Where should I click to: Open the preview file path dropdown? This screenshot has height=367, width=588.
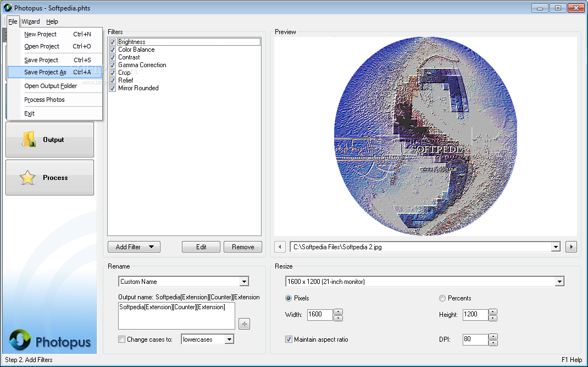tap(556, 247)
